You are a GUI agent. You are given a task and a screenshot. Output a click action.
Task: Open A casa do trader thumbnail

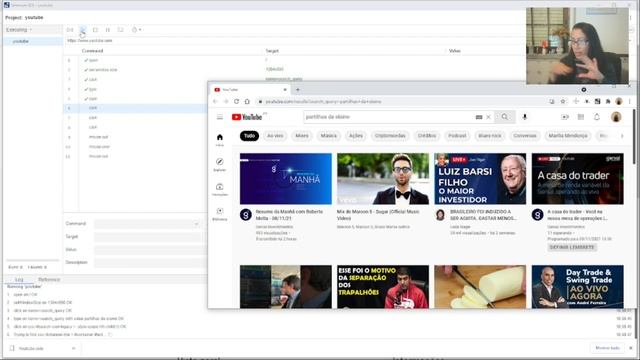point(578,179)
